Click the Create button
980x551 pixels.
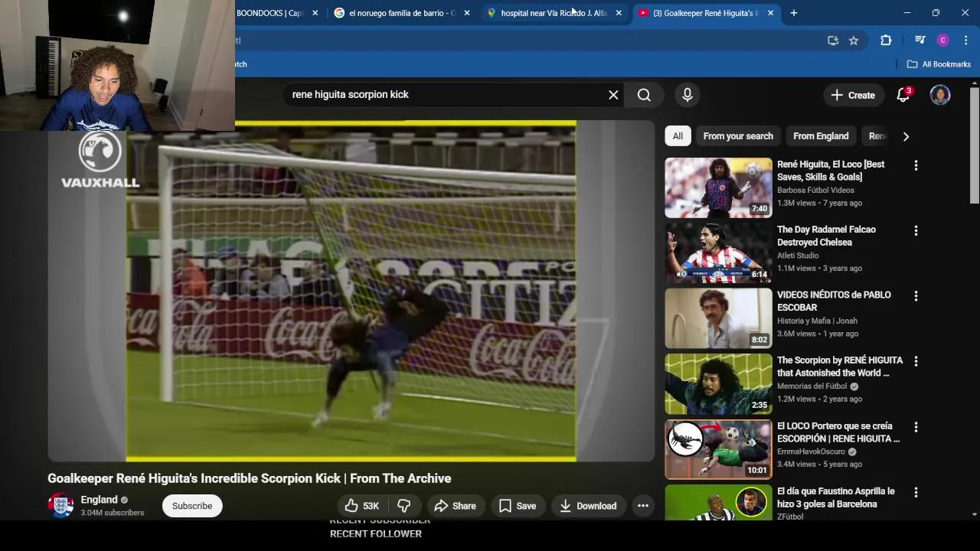(x=853, y=95)
